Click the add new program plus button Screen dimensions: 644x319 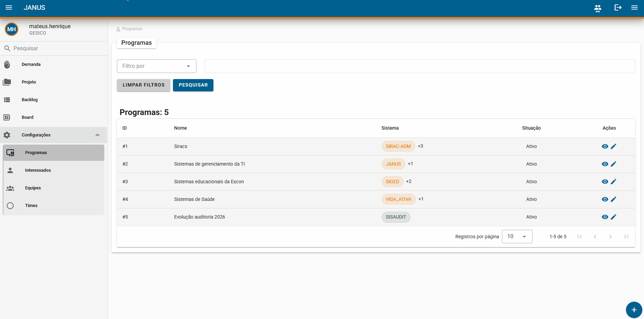pyautogui.click(x=634, y=310)
